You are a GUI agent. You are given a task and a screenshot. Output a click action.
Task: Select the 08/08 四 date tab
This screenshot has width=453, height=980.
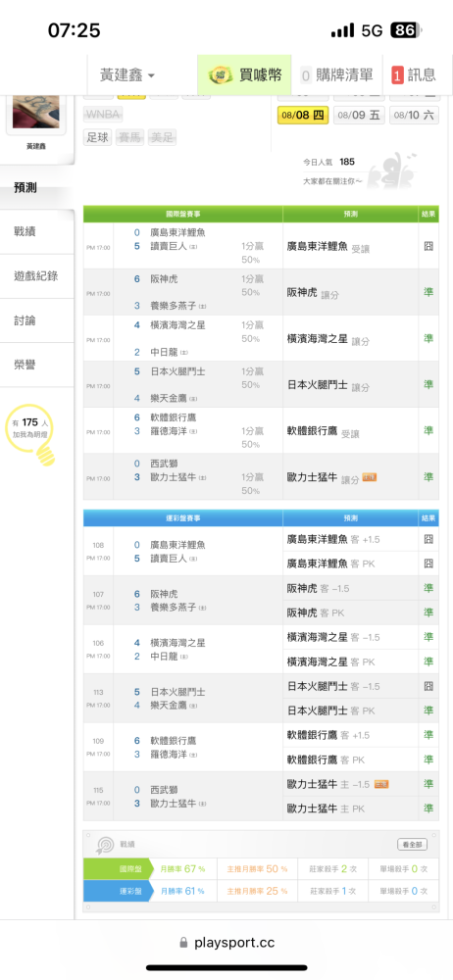[303, 116]
